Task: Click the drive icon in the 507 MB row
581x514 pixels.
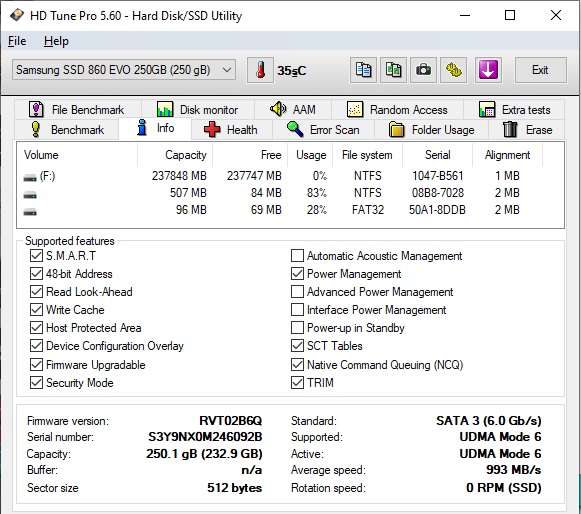Action: pyautogui.click(x=30, y=195)
